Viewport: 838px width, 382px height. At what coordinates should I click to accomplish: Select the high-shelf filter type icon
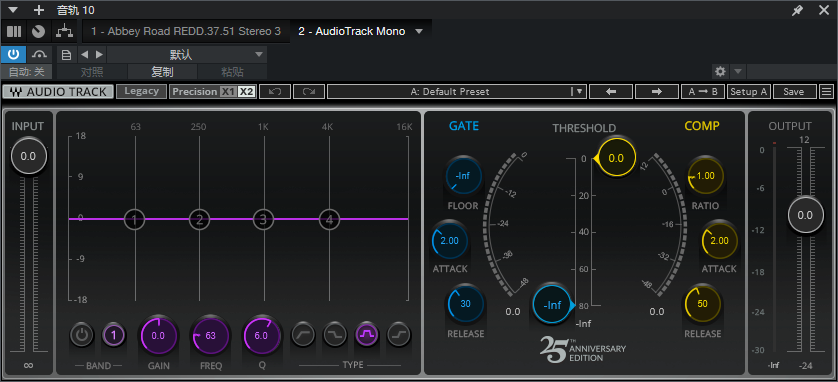point(399,335)
